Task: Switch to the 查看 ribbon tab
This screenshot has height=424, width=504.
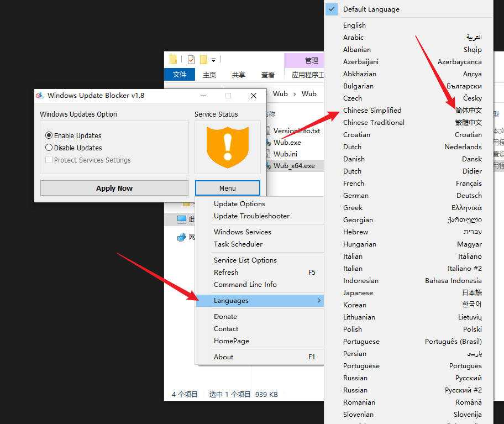Action: point(267,75)
